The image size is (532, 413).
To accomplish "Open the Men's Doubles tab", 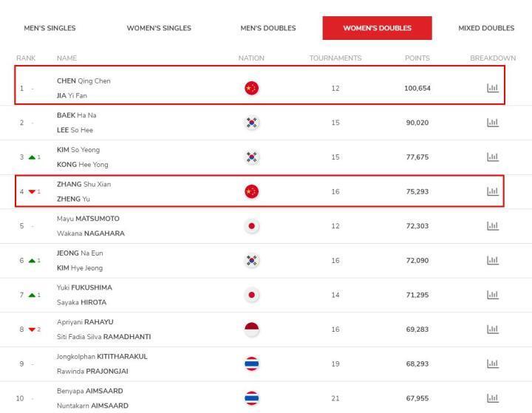I will coord(268,28).
